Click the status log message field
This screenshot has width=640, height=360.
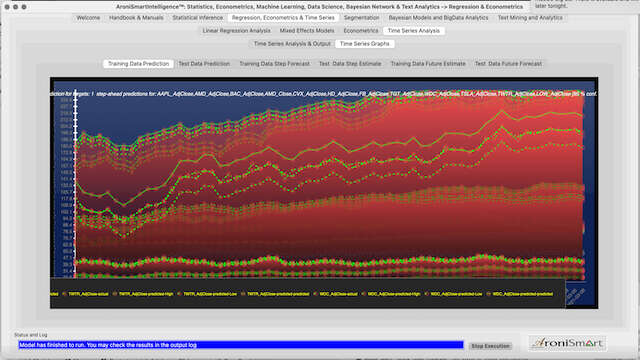click(241, 345)
